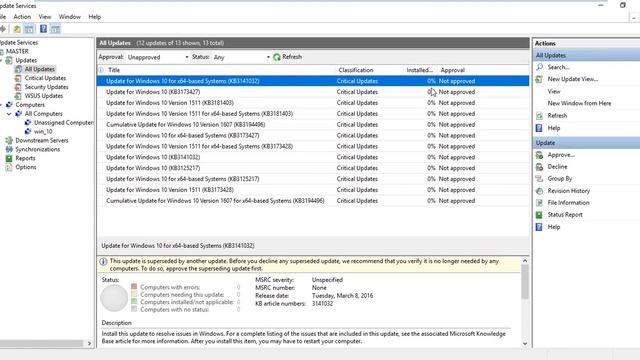Image resolution: width=640 pixels, height=360 pixels.
Task: Click the tree pane horizontal scrollbar thumb
Action: 41,344
